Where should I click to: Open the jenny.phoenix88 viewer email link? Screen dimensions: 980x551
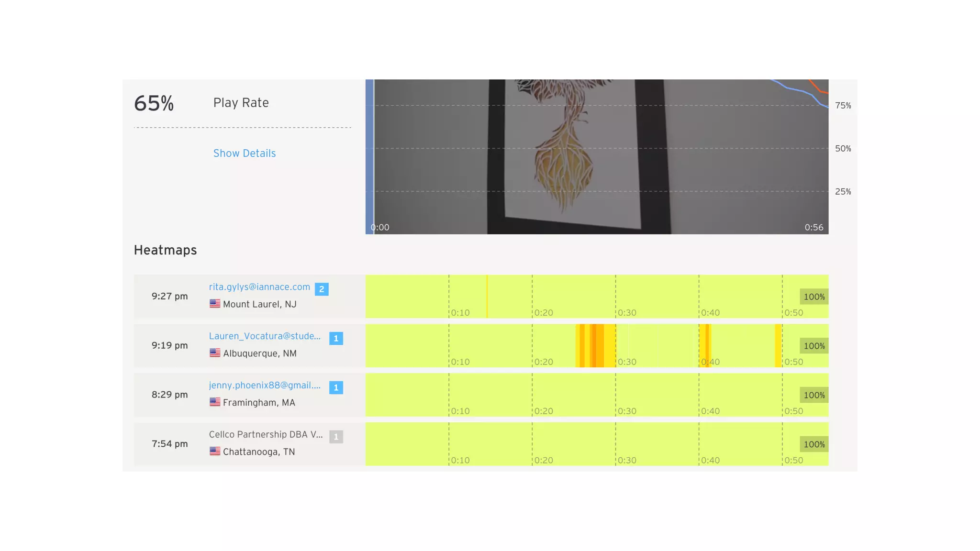click(265, 386)
